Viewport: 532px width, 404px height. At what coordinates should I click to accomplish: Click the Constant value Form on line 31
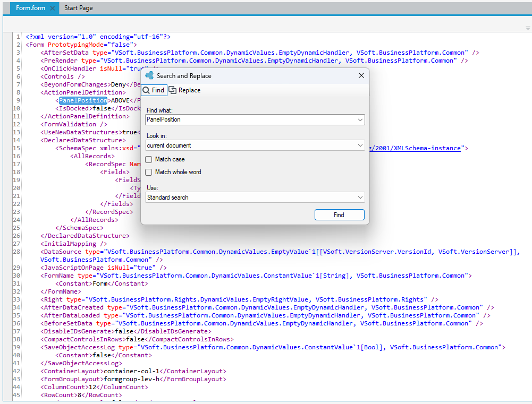pos(100,283)
